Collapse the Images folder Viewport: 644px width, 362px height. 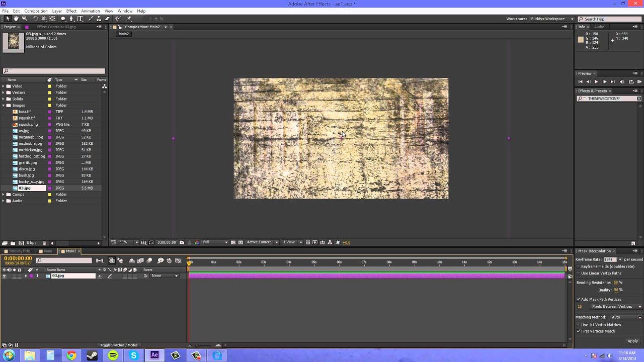(4, 106)
